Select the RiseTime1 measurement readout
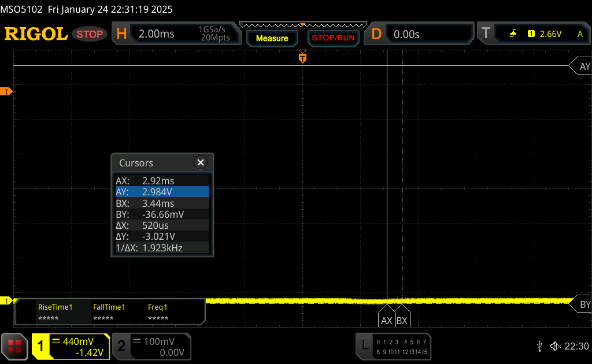Screen dimensions: 592x364 coord(55,313)
